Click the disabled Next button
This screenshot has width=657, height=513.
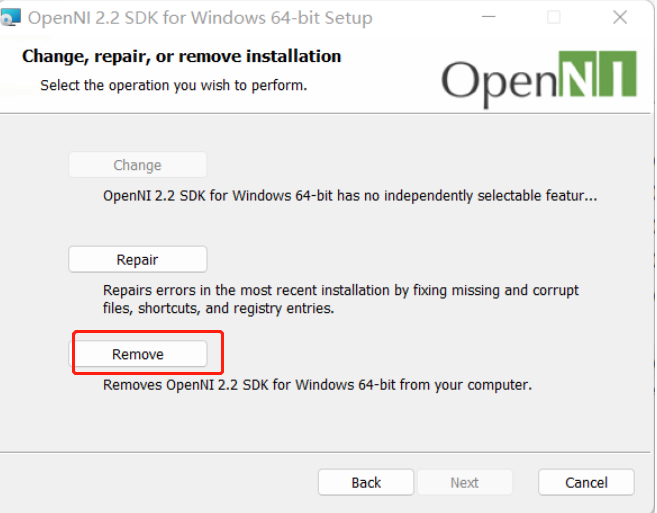[x=465, y=482]
